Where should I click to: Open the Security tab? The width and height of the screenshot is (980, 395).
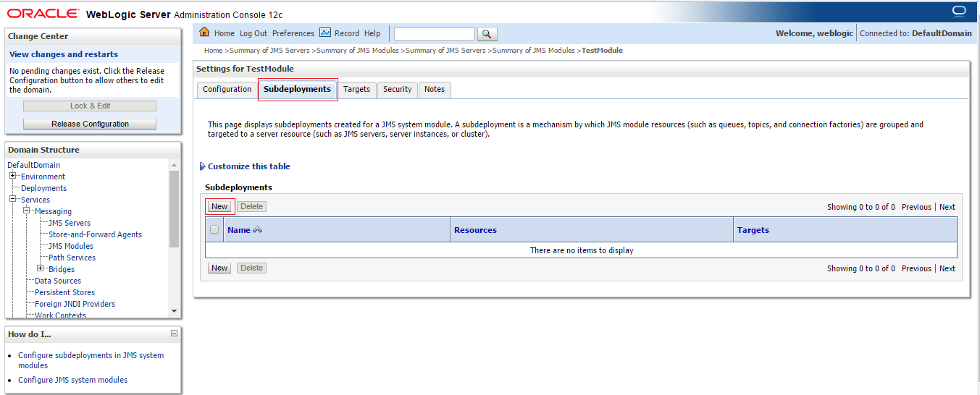tap(398, 90)
